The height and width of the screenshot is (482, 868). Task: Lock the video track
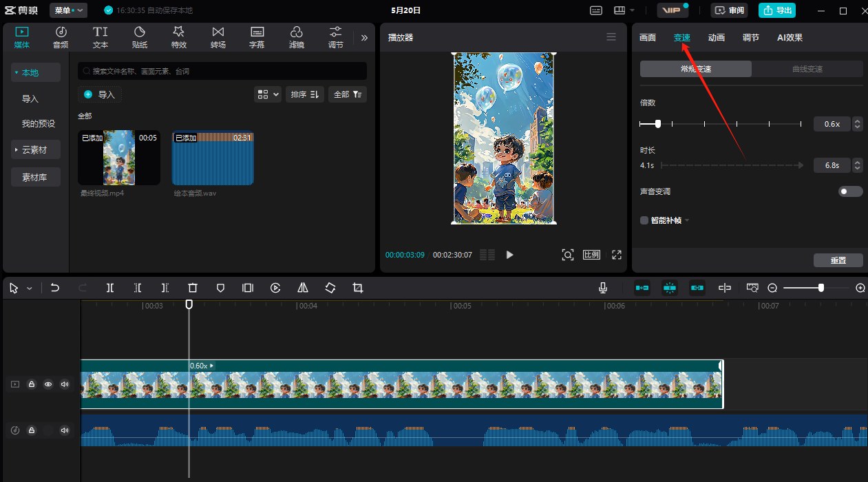[32, 385]
